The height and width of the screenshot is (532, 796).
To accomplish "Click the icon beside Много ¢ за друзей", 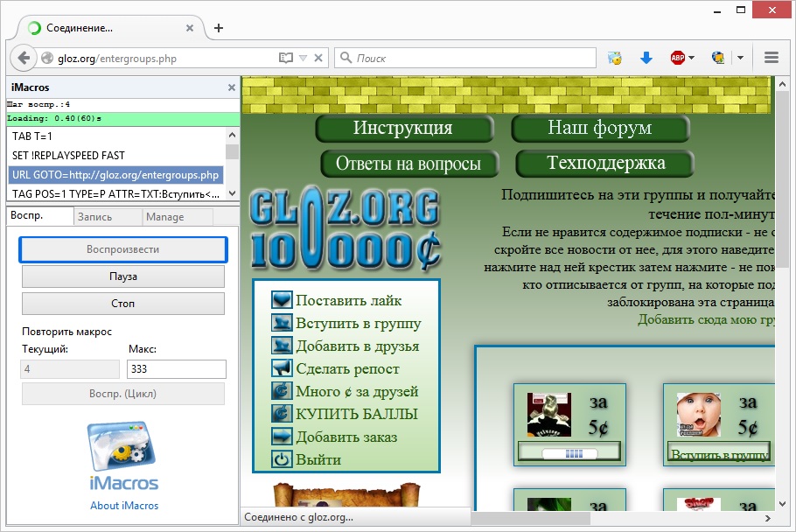I will click(x=282, y=391).
